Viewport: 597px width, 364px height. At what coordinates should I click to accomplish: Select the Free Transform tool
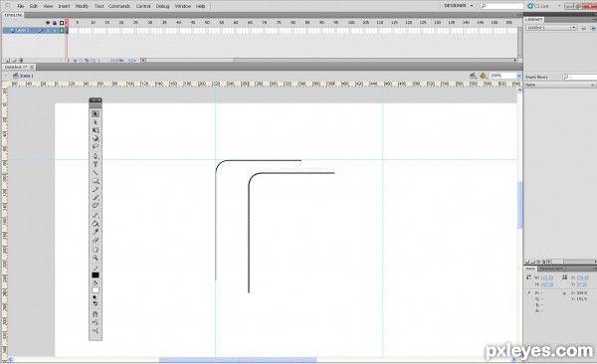click(x=96, y=130)
